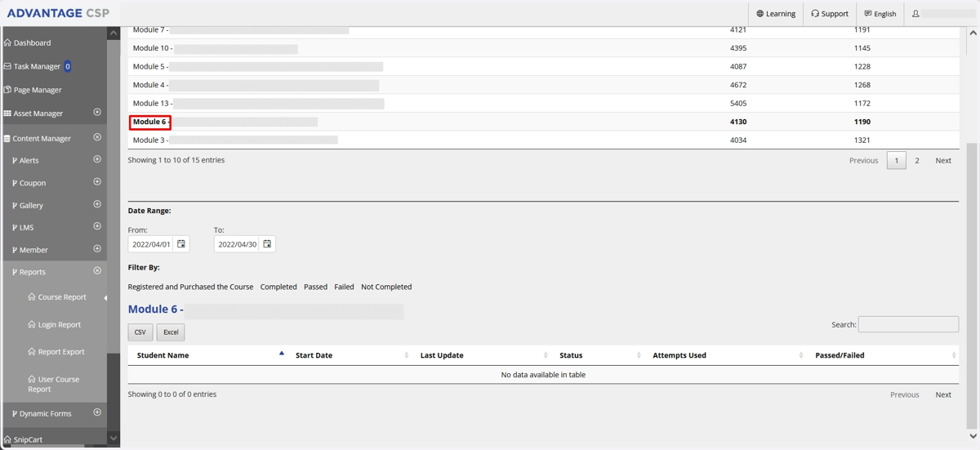Sort by Start Date column
This screenshot has width=980, height=450.
(350, 355)
